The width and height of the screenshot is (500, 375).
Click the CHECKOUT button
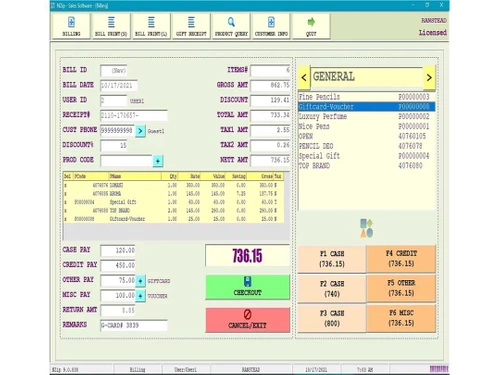click(x=248, y=287)
